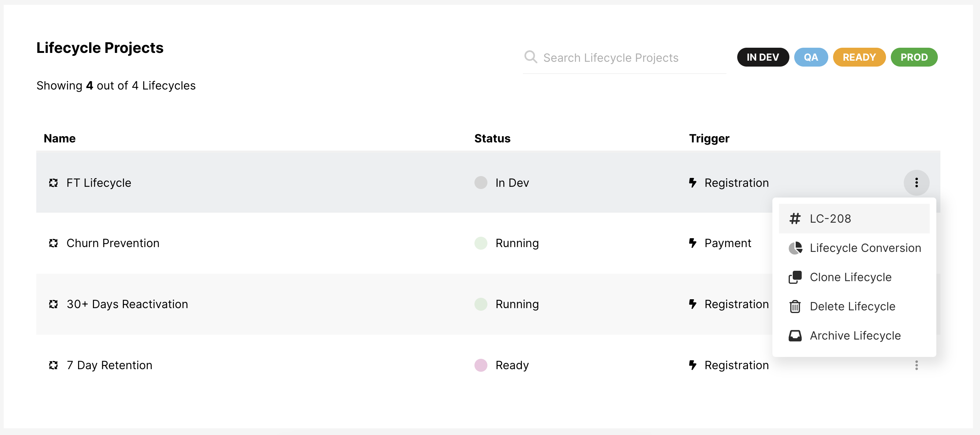
Task: Toggle the IN DEV status filter
Action: (762, 57)
